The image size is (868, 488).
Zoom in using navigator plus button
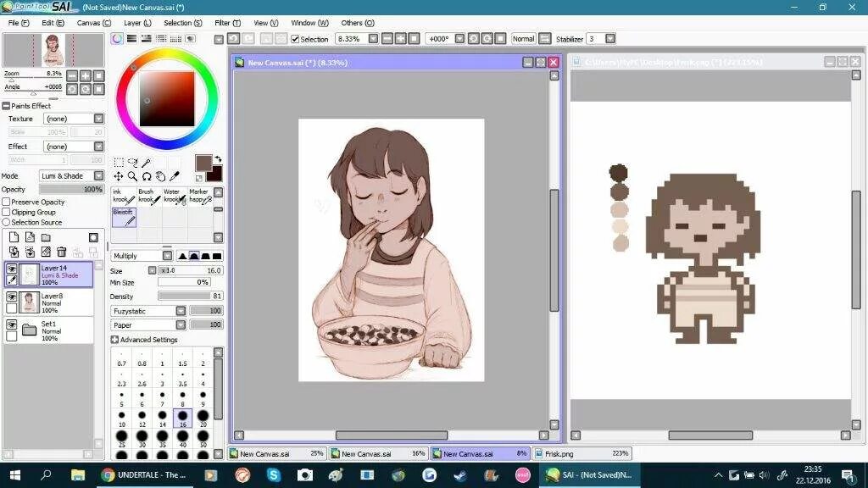click(x=86, y=75)
